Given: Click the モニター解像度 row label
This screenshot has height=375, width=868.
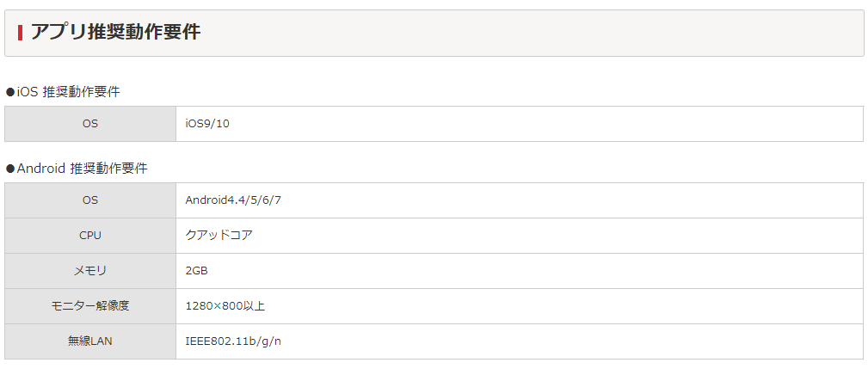Looking at the screenshot, I should coord(90,306).
